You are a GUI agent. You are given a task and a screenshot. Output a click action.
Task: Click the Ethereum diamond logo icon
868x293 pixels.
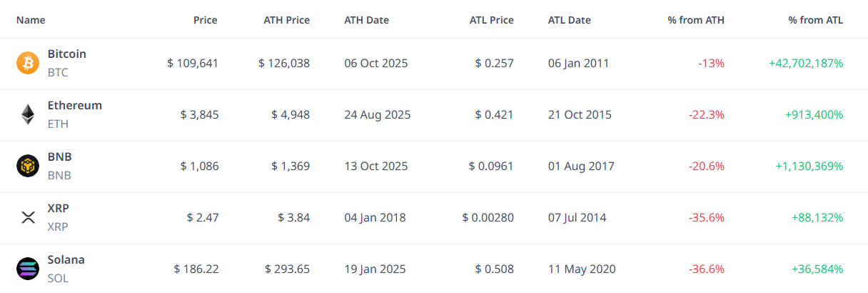(28, 114)
